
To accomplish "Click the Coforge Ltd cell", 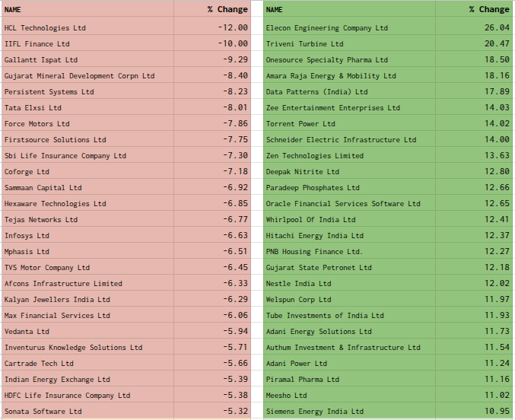I will point(87,171).
